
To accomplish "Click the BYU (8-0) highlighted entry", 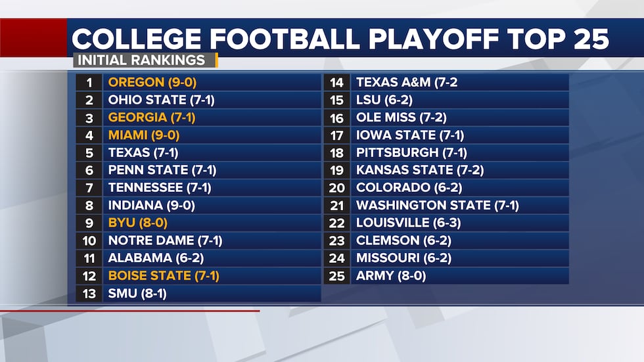I will (198, 223).
